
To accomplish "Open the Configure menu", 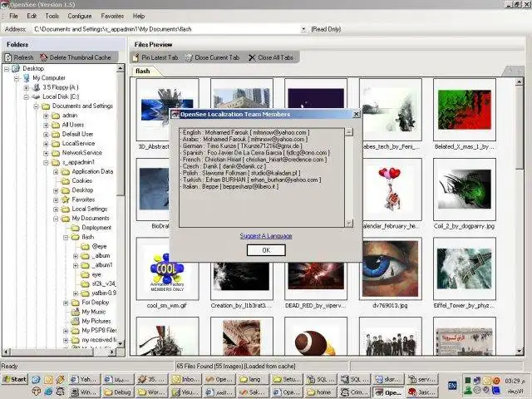I will 80,16.
